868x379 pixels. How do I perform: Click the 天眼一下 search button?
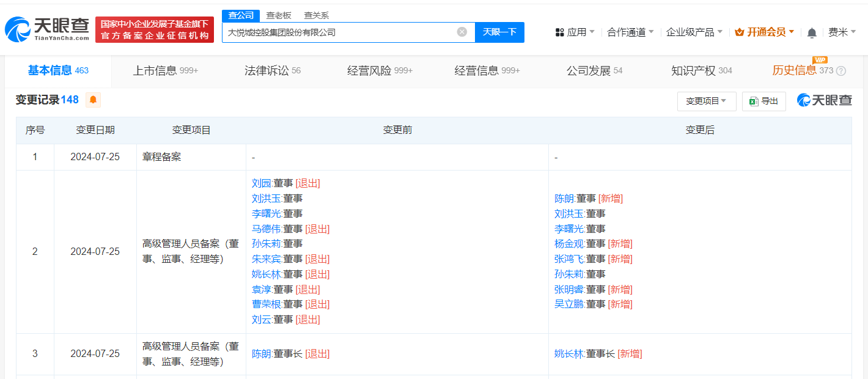click(x=499, y=32)
